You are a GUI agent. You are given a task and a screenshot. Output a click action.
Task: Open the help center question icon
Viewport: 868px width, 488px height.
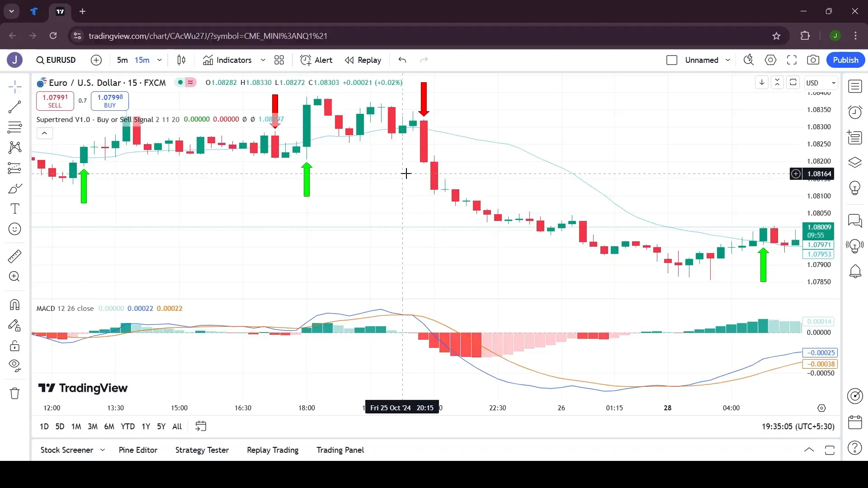855,448
